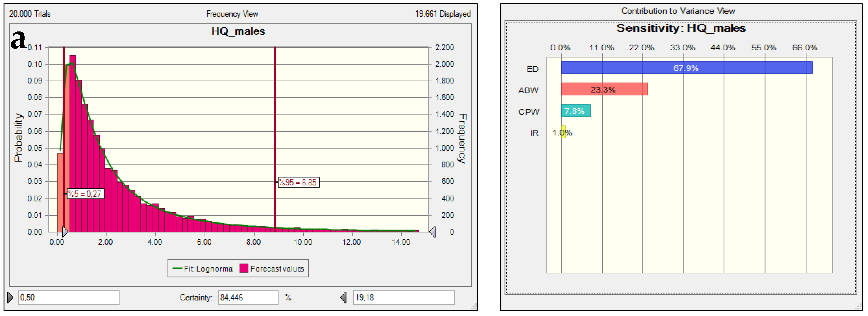
Task: Grab the left certainty grabber on the chart axis
Action: click(x=65, y=232)
